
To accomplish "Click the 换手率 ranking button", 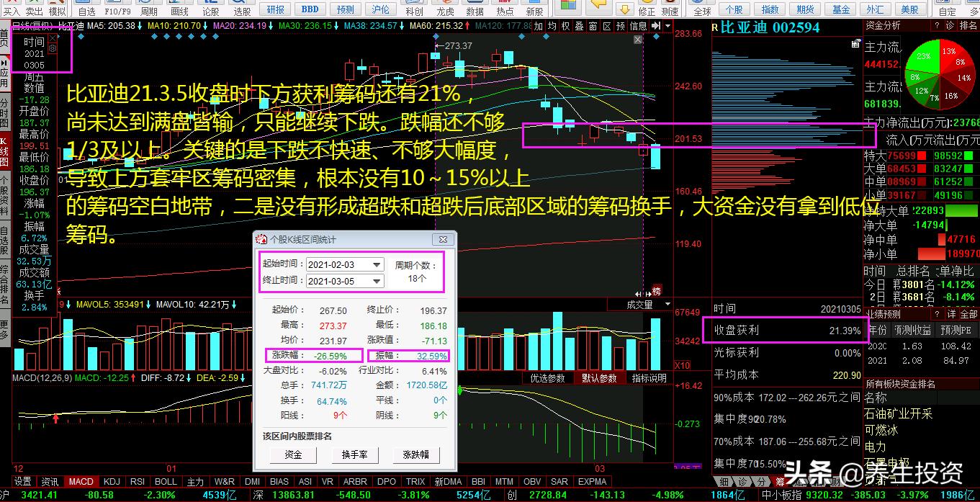I will click(x=354, y=454).
